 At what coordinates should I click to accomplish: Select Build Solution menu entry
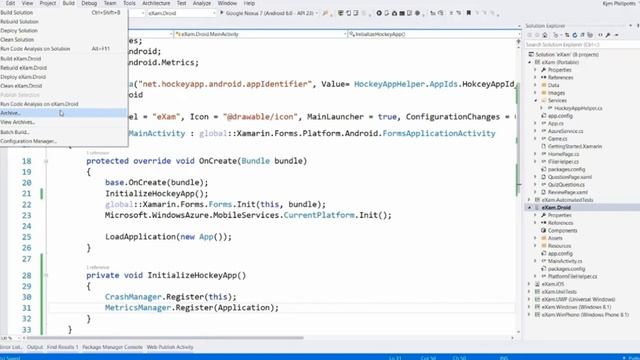63,13
